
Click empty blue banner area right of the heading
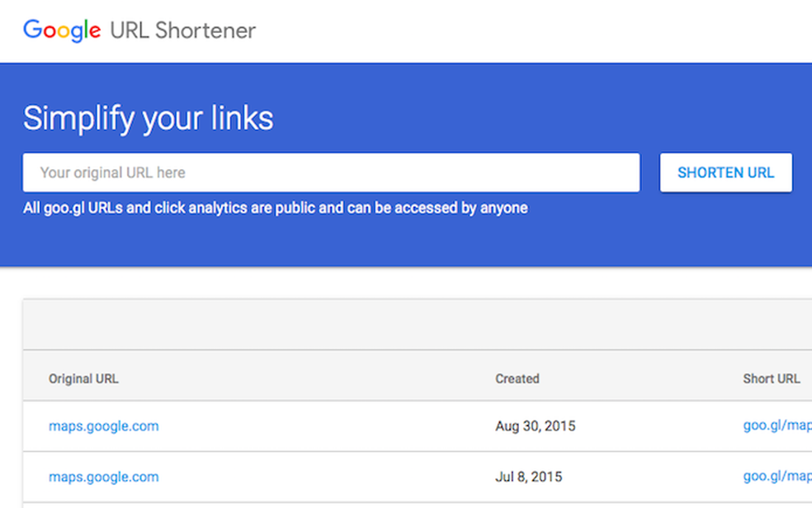point(536,115)
